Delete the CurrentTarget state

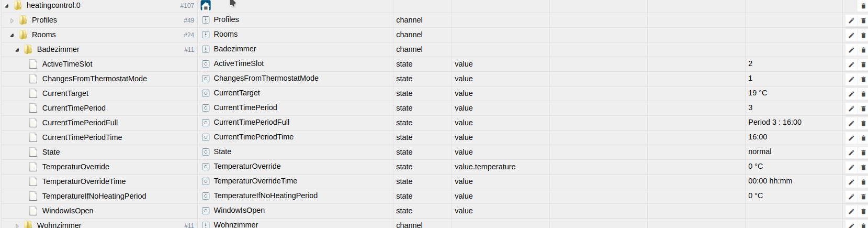click(x=863, y=94)
